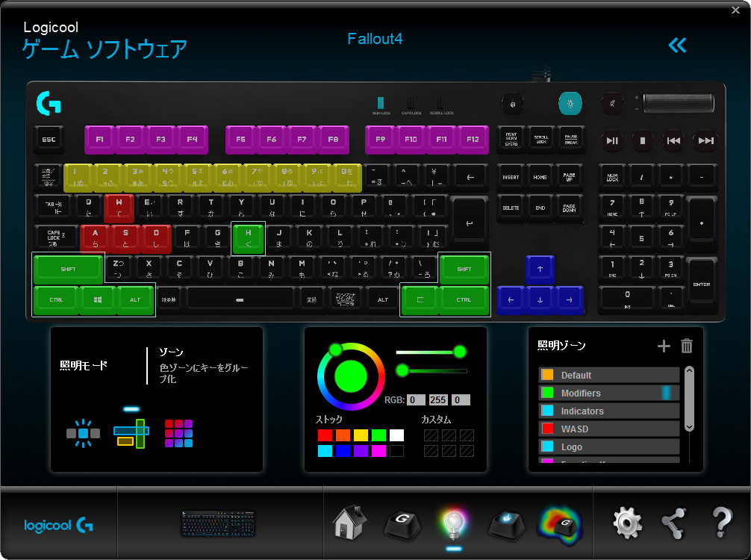
Task: Click the play/pause media key
Action: (612, 140)
